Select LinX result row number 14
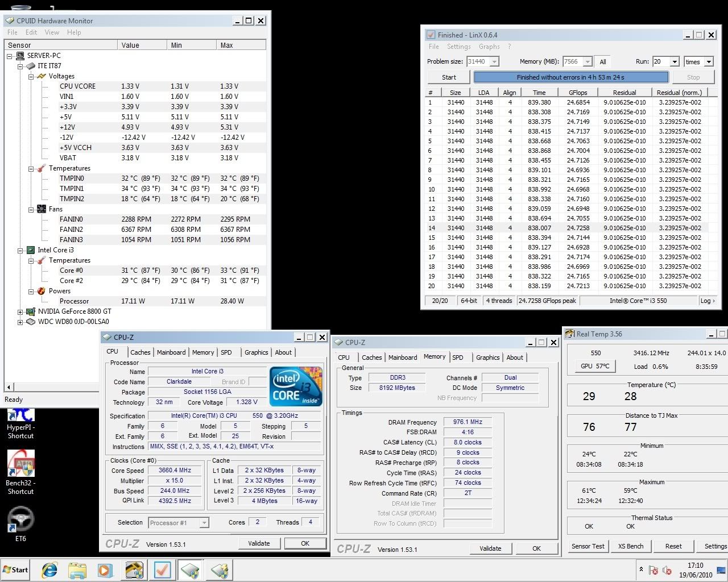 click(569, 228)
